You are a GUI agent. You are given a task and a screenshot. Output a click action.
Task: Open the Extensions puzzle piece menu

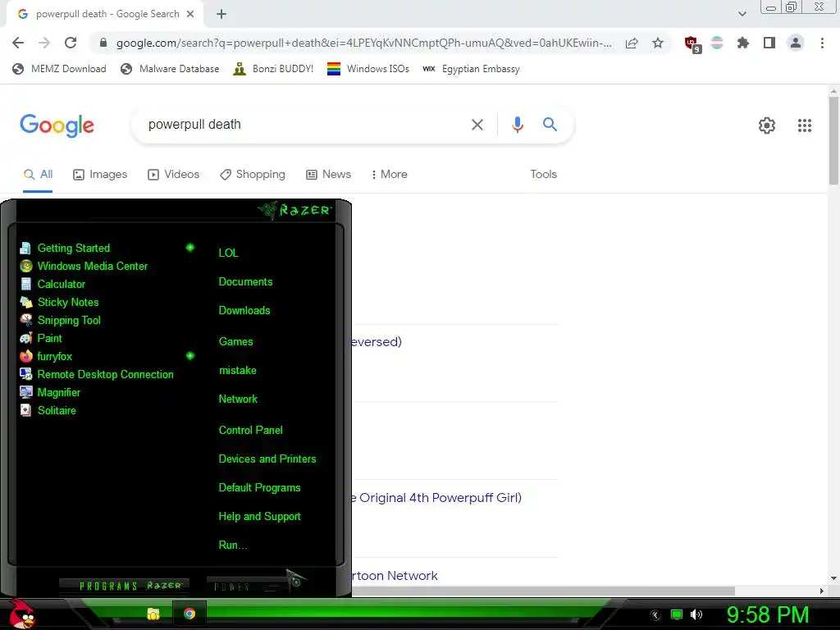click(x=743, y=43)
